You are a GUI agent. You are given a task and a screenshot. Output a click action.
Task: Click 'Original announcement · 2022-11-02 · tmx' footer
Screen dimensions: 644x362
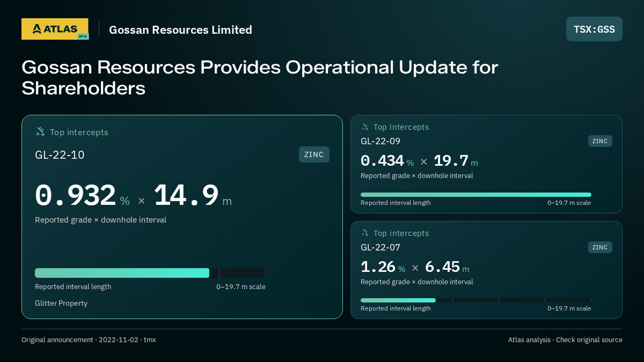point(89,340)
